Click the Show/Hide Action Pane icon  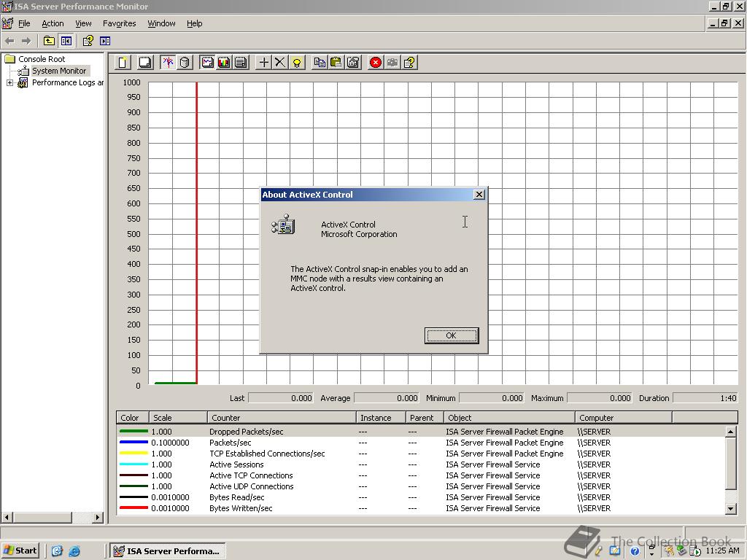coord(105,41)
